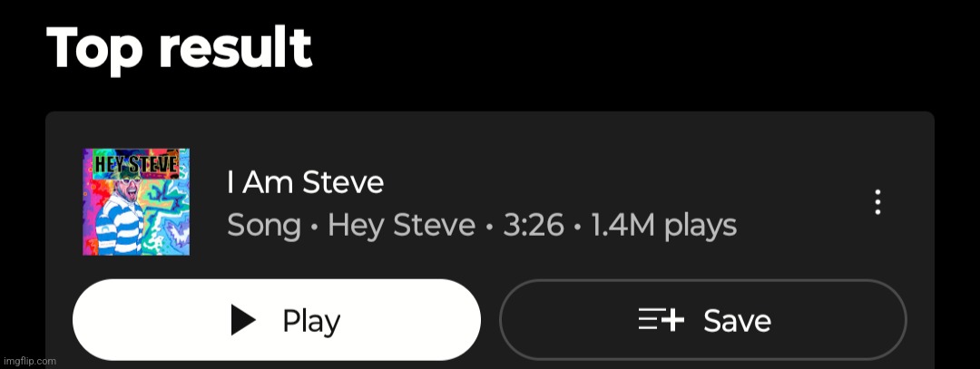Click the black play triangle icon

[243, 320]
